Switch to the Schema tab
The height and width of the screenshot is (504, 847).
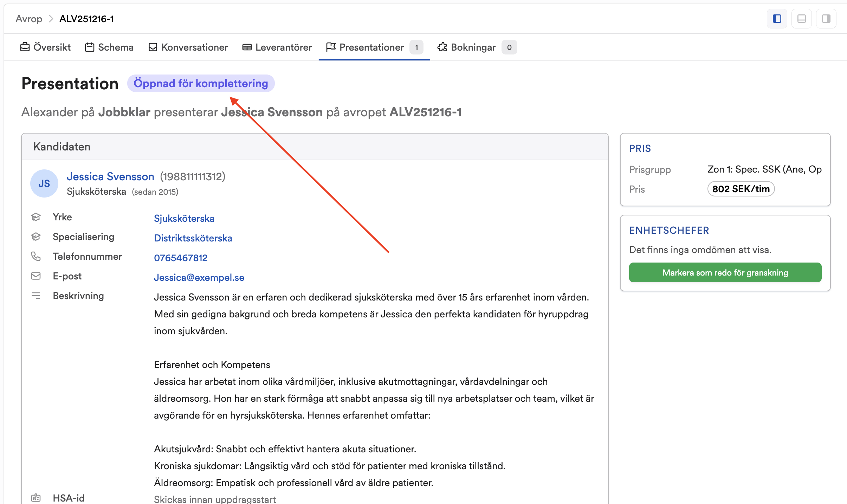coord(109,47)
